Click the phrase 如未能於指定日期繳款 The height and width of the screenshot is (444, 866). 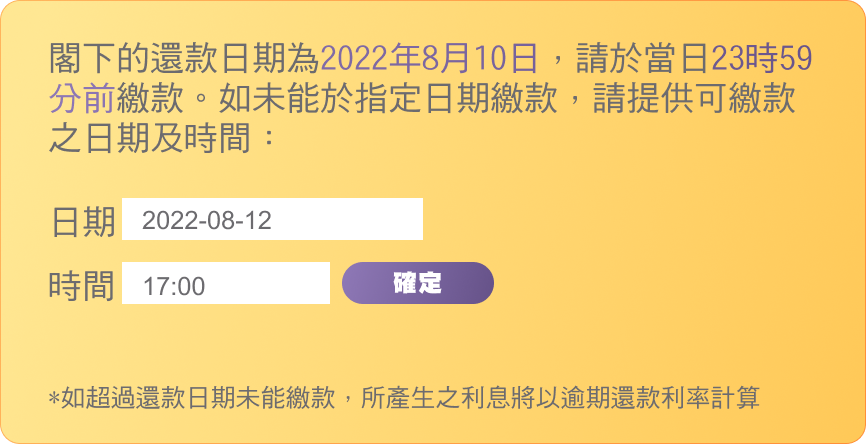pyautogui.click(x=385, y=100)
